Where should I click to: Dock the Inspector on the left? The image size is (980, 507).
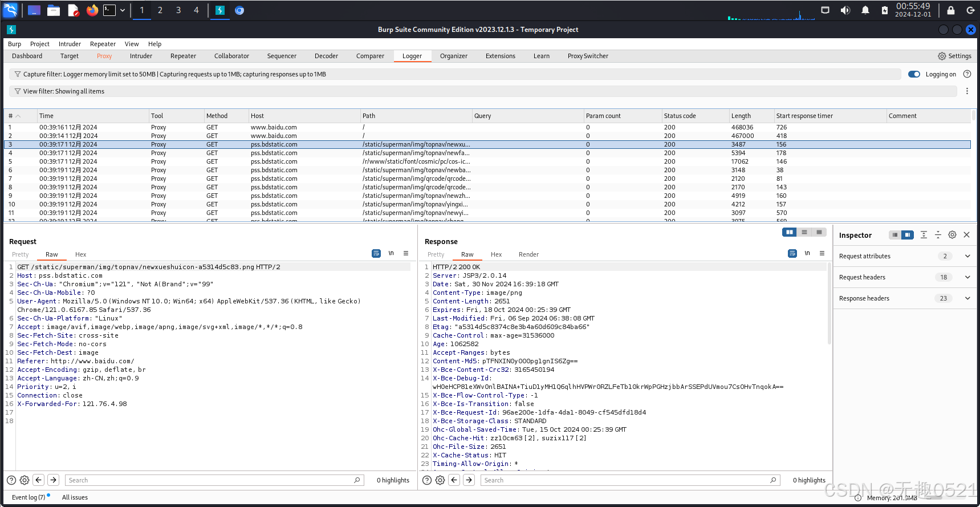point(895,235)
